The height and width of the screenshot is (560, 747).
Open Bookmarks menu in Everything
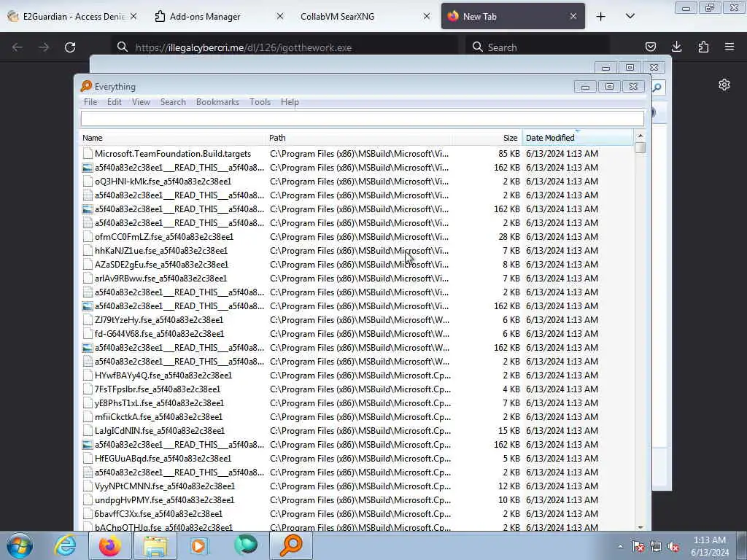[217, 102]
